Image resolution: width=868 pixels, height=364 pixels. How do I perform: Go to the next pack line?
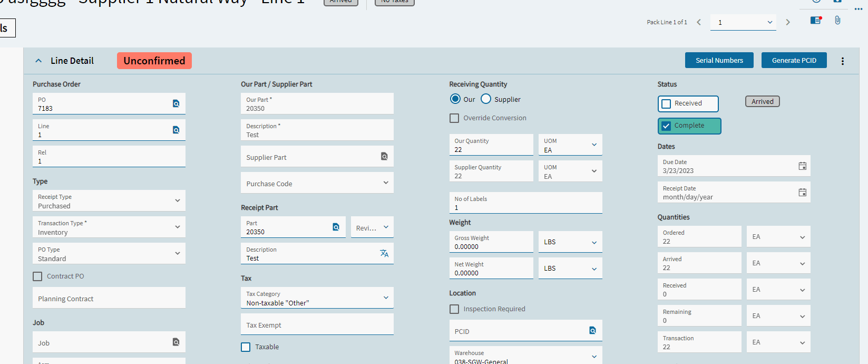788,22
